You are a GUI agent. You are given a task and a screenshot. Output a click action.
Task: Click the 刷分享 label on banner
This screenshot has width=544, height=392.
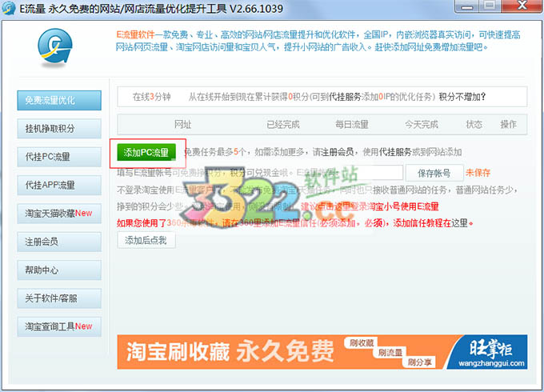(419, 362)
